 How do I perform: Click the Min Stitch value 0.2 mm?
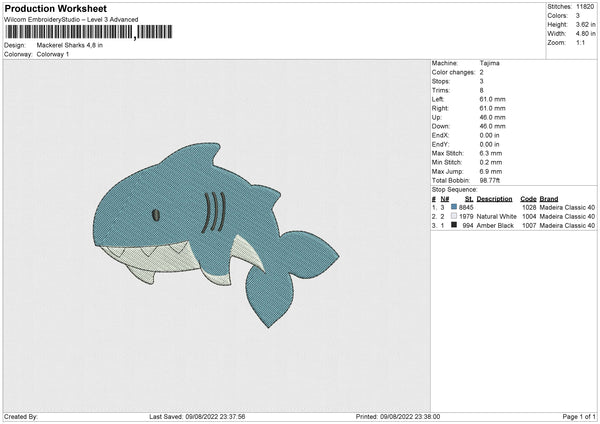[x=491, y=162]
